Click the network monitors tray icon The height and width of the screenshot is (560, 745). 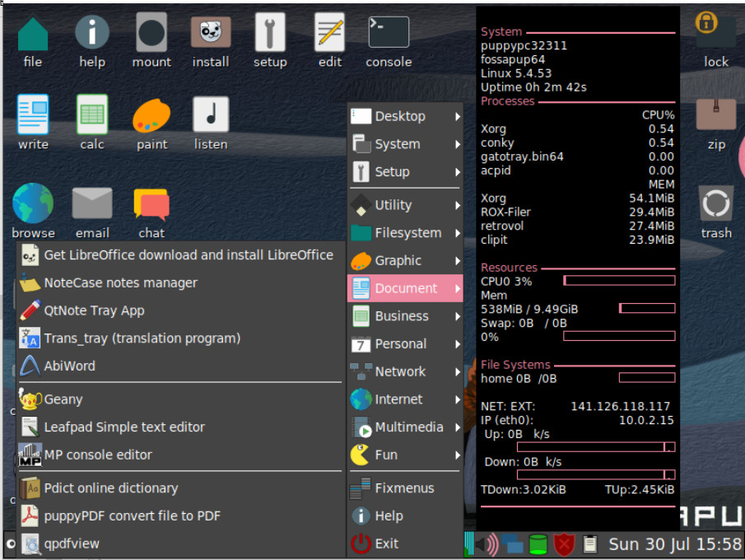click(x=512, y=544)
